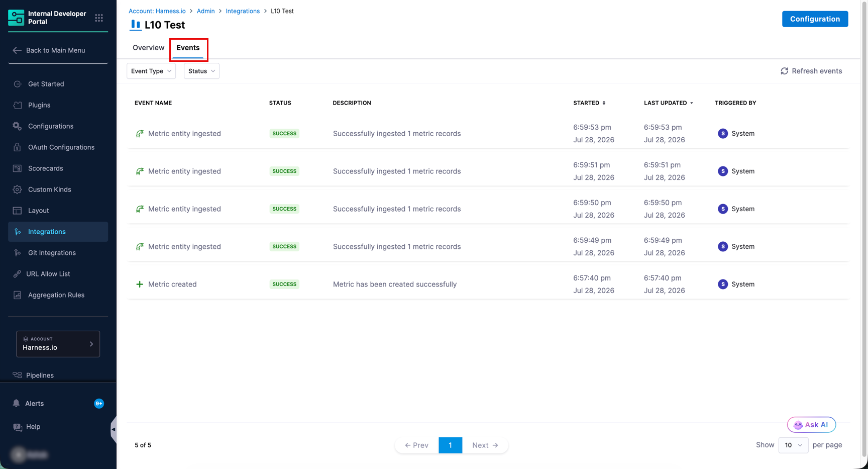Select the Events tab
Screen dimensions: 868x469
pyautogui.click(x=188, y=48)
